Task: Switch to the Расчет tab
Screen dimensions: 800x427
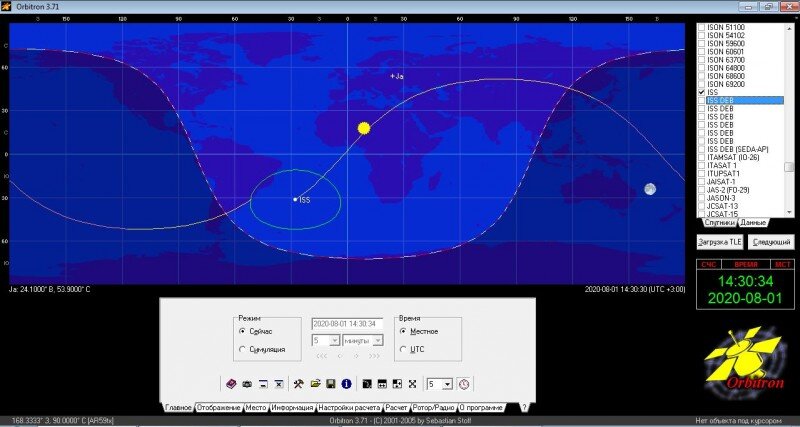Action: 396,408
